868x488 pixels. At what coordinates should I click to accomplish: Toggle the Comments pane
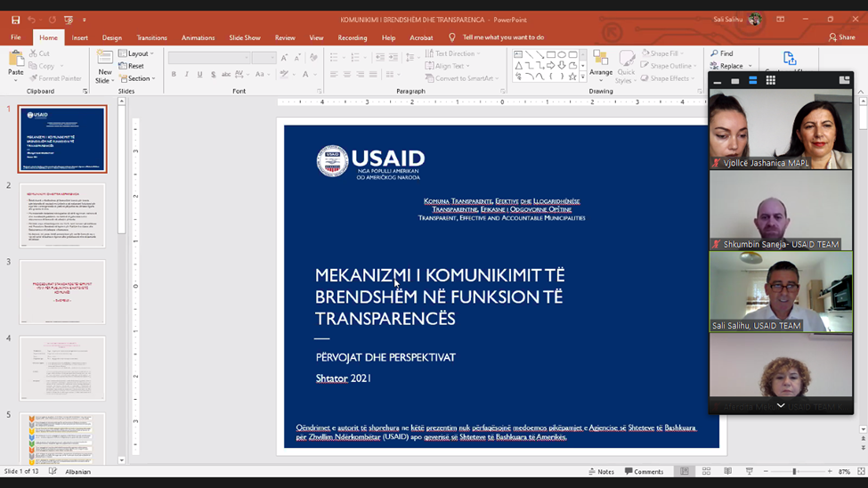(x=644, y=471)
